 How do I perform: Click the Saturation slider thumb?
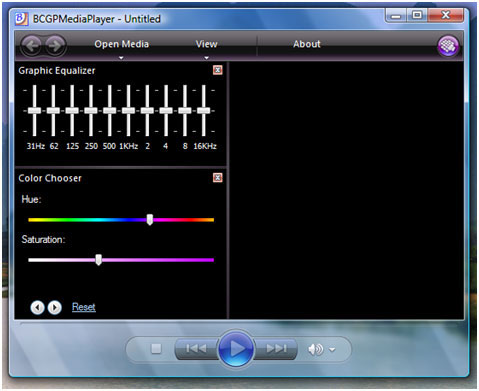pos(98,260)
